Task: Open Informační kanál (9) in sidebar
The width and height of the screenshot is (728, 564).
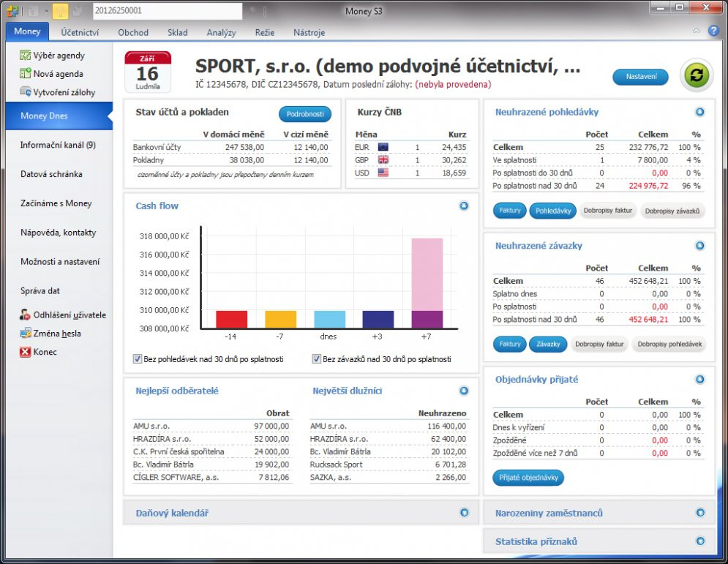Action: pos(58,145)
